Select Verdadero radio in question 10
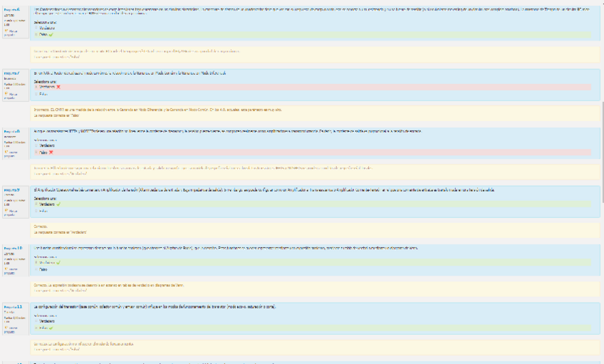The height and width of the screenshot is (364, 604). [x=36, y=263]
